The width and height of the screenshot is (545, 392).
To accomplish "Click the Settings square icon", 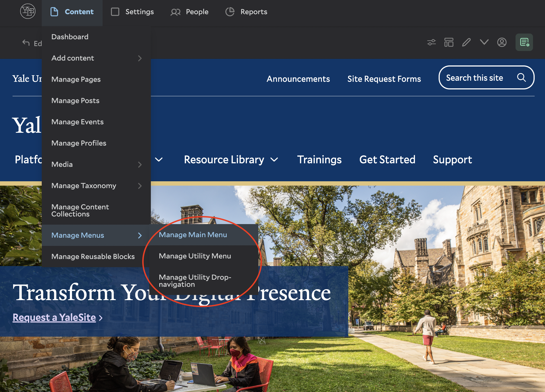I will 115,12.
